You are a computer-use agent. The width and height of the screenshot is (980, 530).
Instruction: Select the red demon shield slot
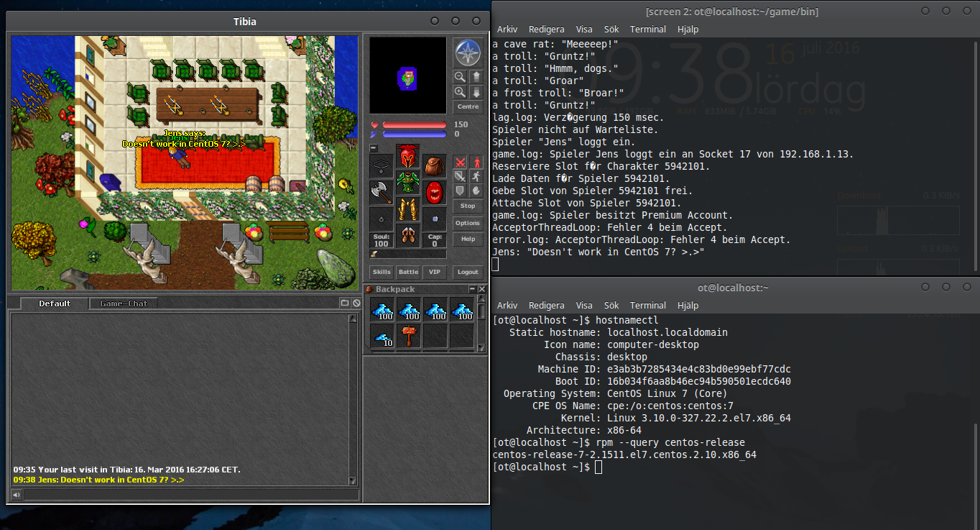(434, 193)
